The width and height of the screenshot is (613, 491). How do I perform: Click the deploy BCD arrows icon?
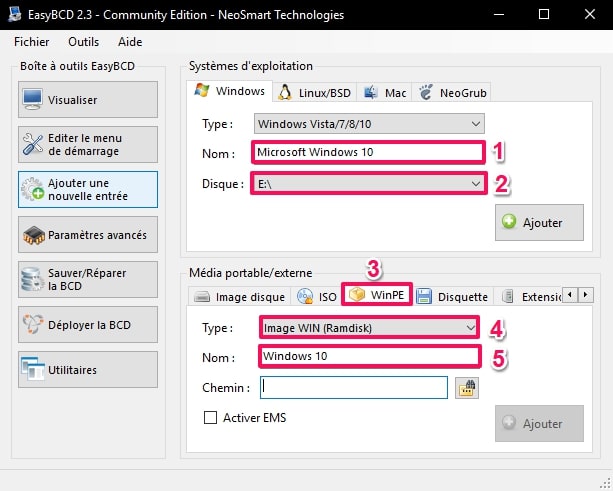(32, 324)
